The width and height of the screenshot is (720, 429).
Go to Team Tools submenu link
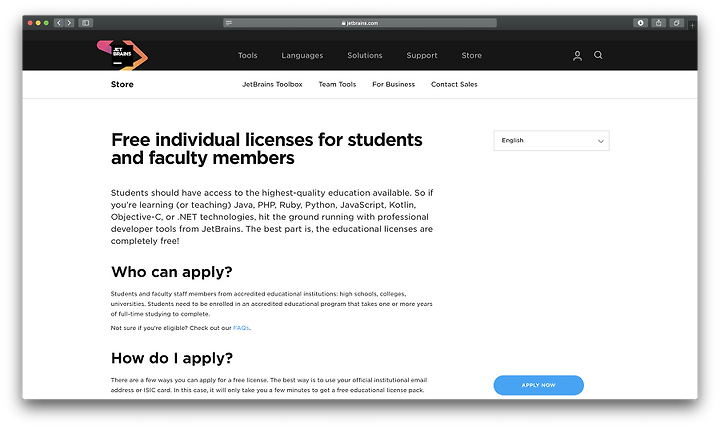(338, 84)
